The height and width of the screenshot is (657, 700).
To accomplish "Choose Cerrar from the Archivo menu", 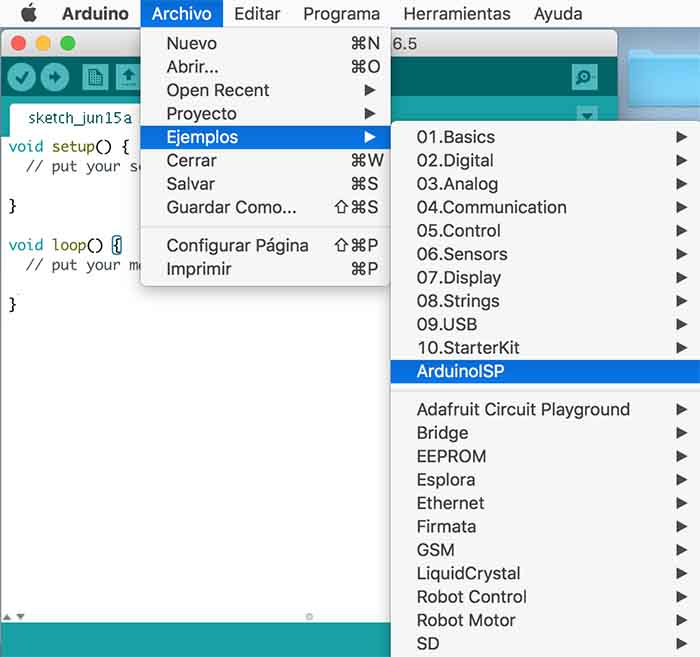I will (x=265, y=161).
